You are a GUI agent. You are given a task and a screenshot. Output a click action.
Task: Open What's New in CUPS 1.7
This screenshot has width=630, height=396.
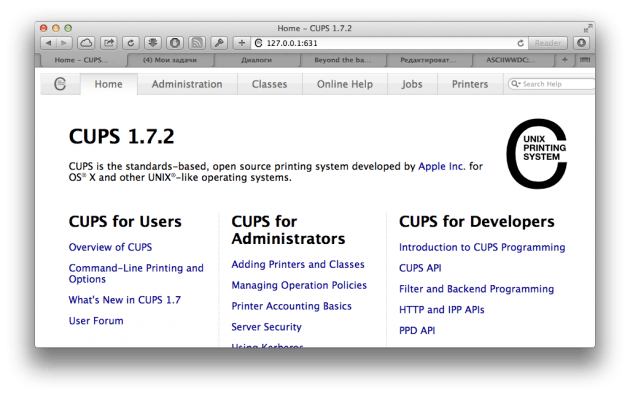pyautogui.click(x=125, y=300)
